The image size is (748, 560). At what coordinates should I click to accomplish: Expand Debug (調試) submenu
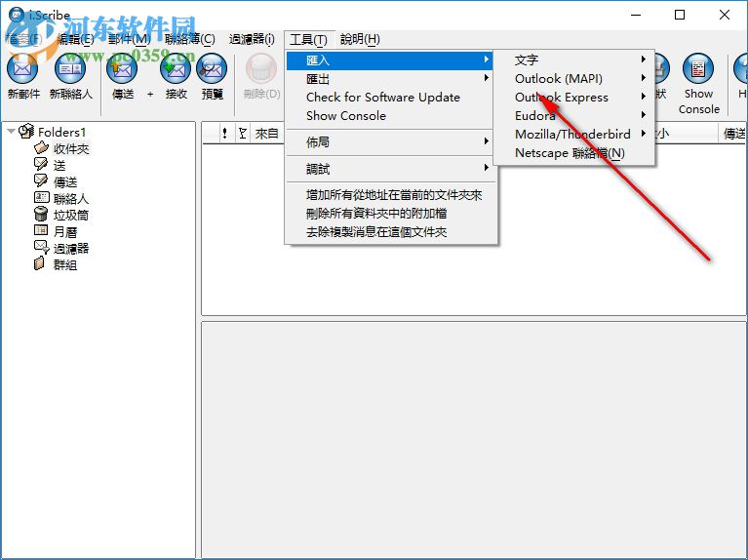[x=391, y=169]
